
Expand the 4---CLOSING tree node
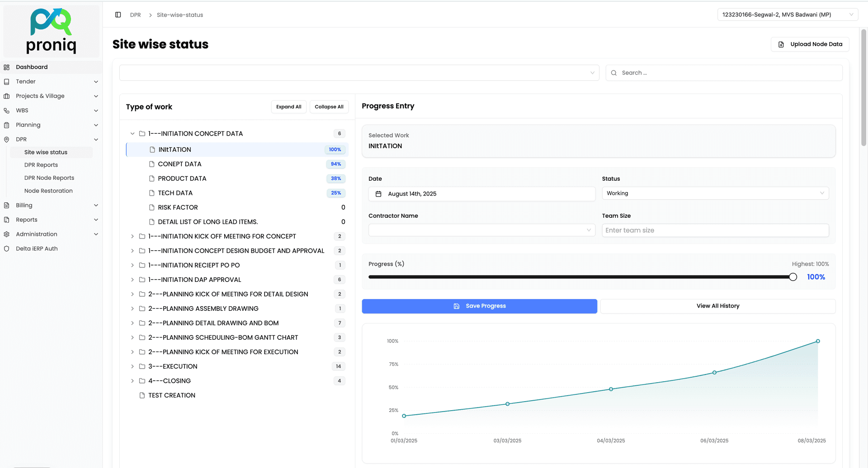132,381
